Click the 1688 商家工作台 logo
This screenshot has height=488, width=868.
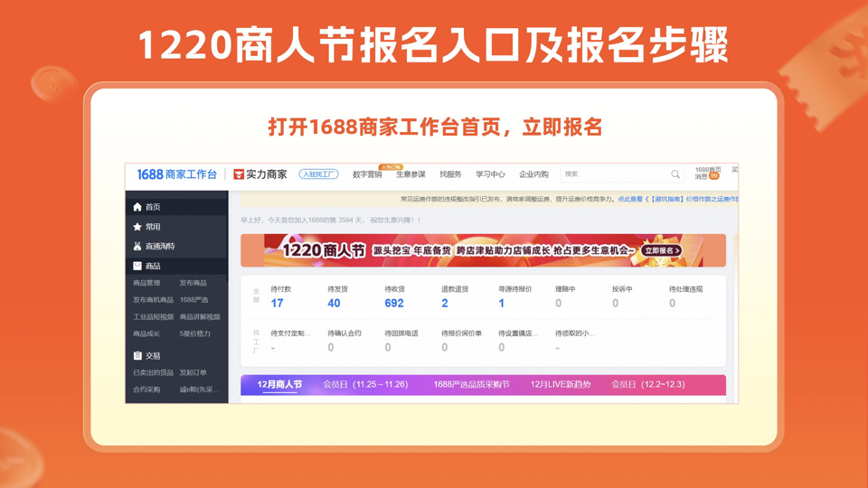176,174
